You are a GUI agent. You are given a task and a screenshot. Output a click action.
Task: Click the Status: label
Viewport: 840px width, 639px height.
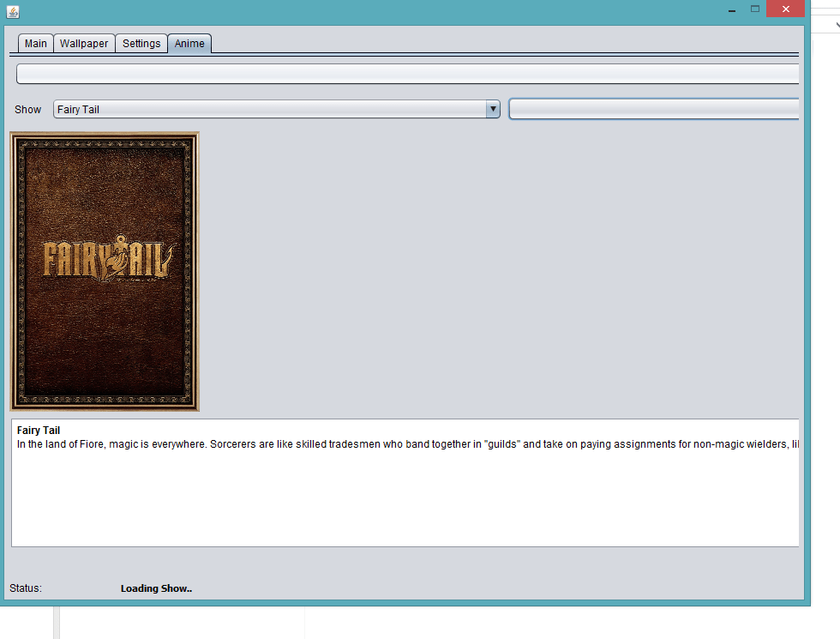click(26, 588)
